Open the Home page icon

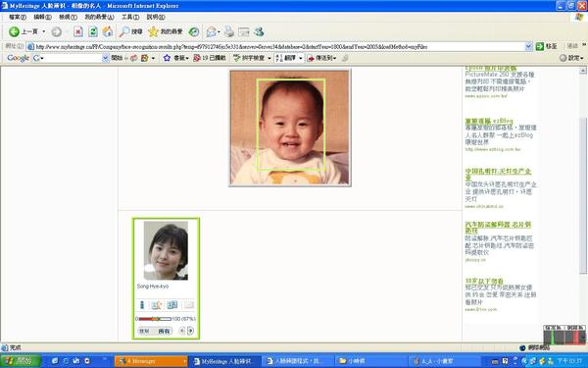[108, 32]
